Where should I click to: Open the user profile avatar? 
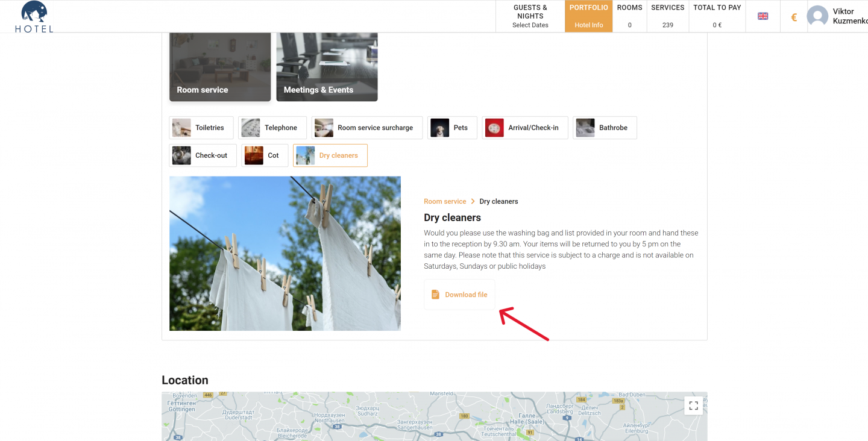[x=817, y=16]
